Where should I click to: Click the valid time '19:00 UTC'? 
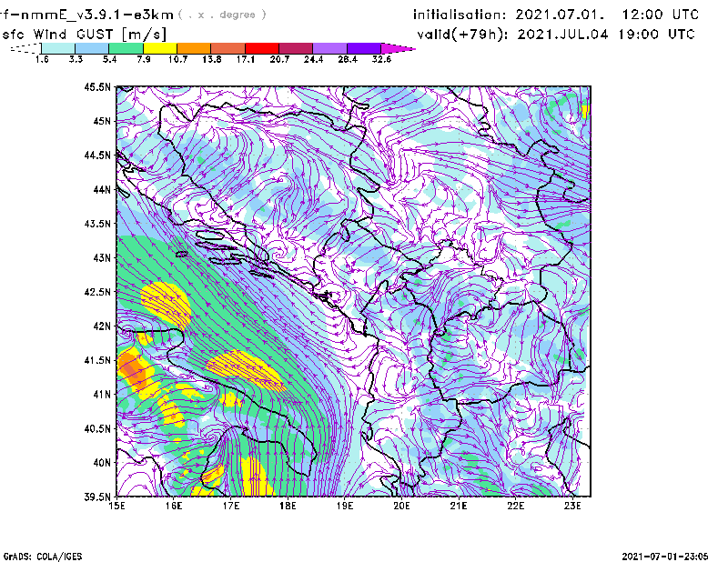656,35
